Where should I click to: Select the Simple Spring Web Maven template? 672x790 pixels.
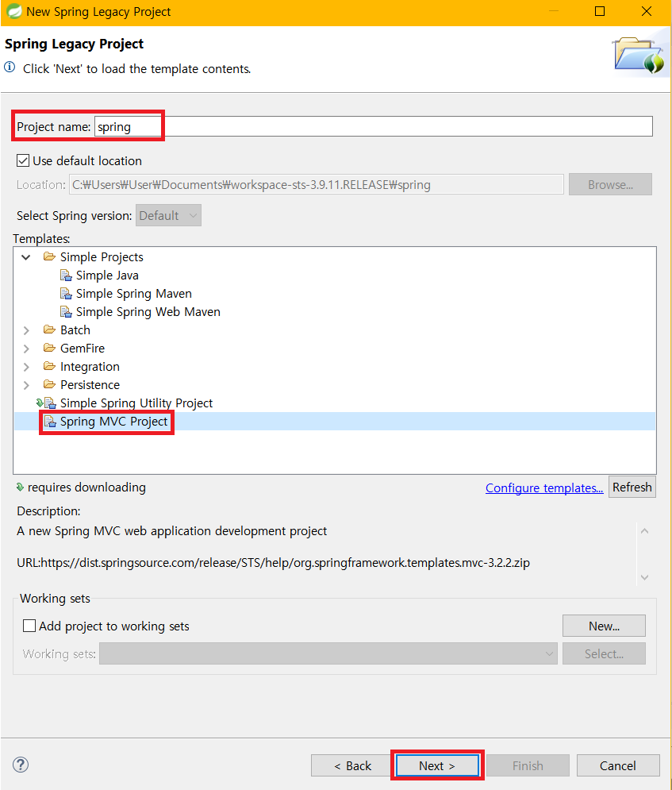tap(148, 312)
